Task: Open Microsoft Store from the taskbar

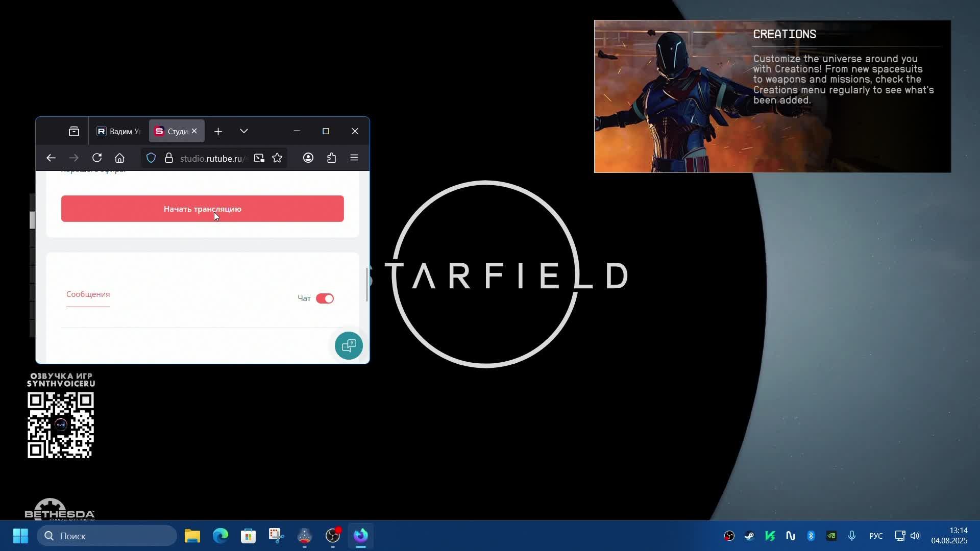Action: click(249, 536)
